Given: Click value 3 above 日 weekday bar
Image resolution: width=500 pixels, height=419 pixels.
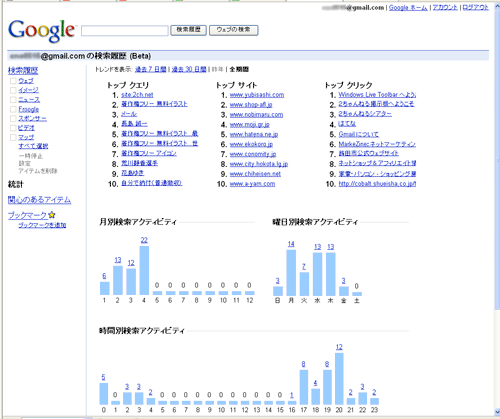Looking at the screenshot, I should pos(277,281).
